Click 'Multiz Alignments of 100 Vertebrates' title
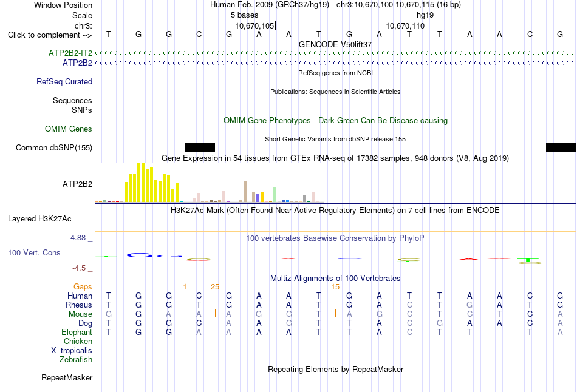This screenshot has width=577, height=392. (335, 279)
